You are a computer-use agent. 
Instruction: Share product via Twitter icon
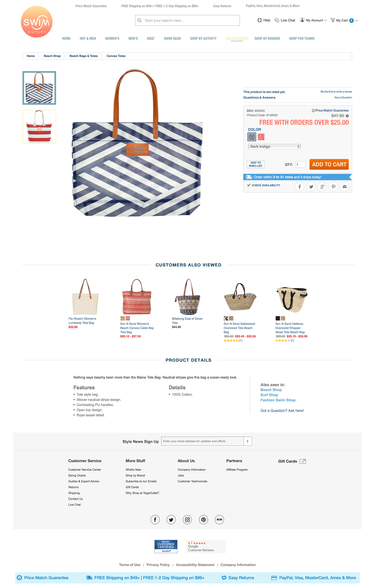tap(311, 187)
